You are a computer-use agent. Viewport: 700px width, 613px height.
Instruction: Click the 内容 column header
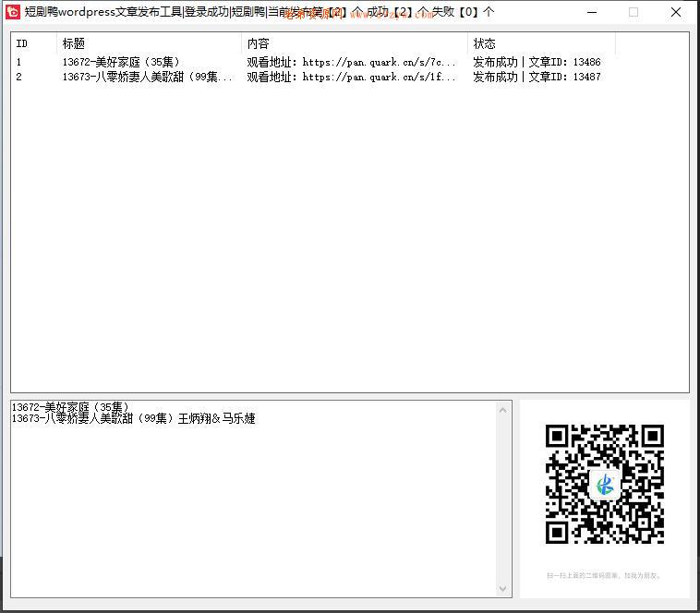(354, 43)
